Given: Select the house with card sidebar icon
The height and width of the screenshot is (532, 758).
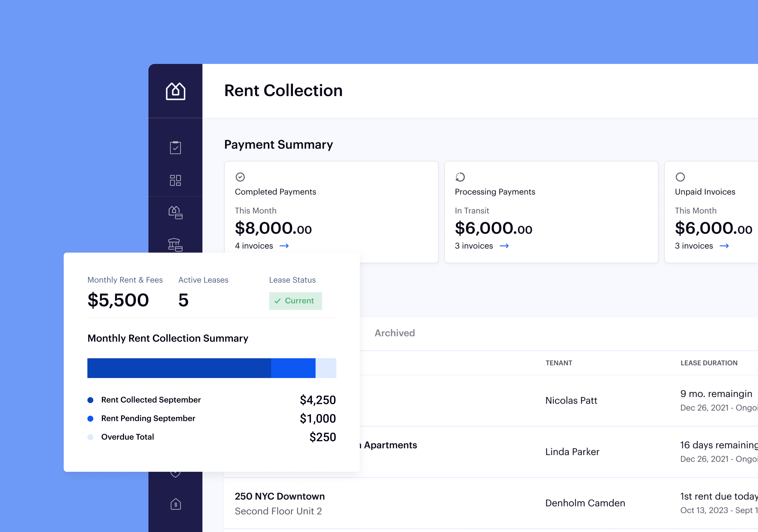Looking at the screenshot, I should (x=175, y=212).
